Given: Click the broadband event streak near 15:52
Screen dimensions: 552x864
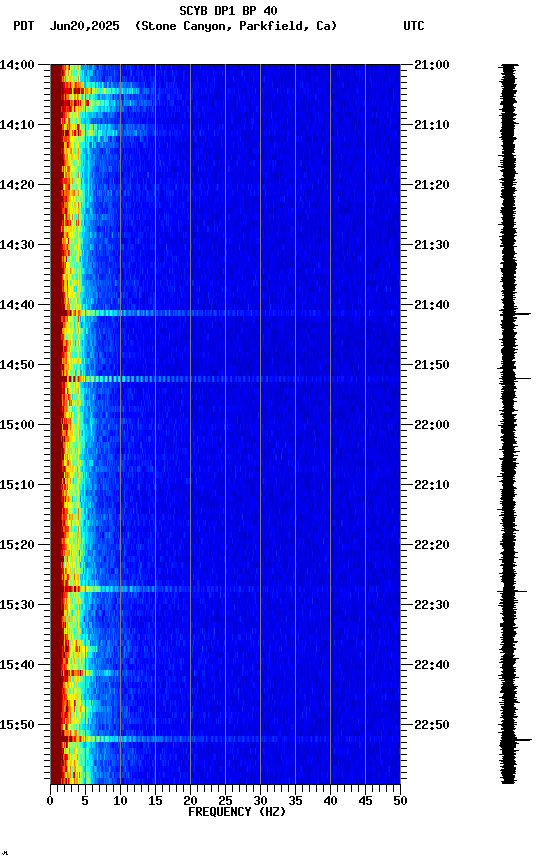Looking at the screenshot, I should pyautogui.click(x=225, y=739).
